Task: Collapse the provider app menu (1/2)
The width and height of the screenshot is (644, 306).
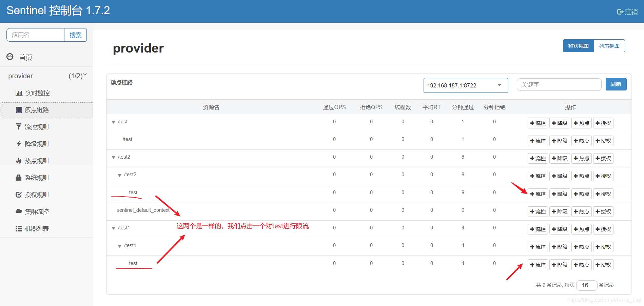Action: 47,76
